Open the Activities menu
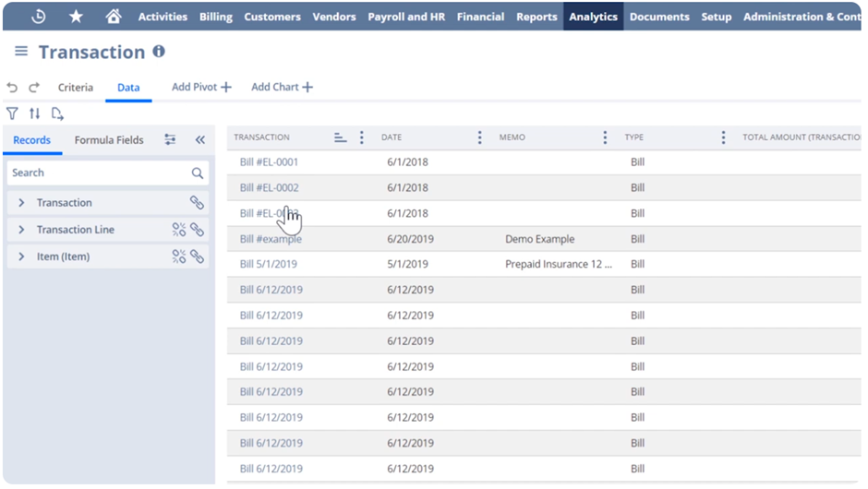 (x=163, y=17)
